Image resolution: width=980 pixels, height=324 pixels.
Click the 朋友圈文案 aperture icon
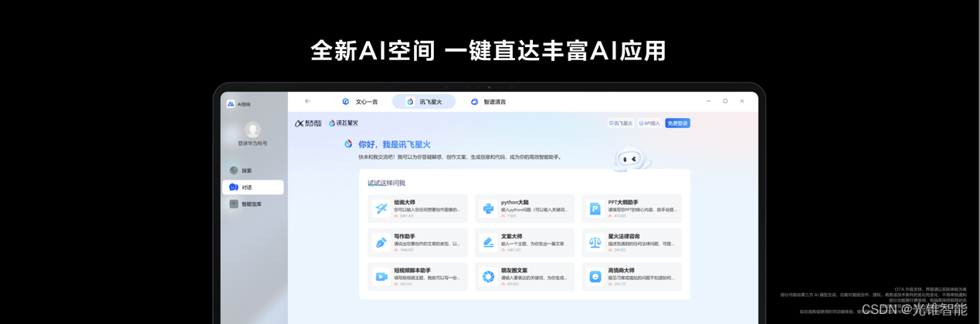(x=488, y=276)
